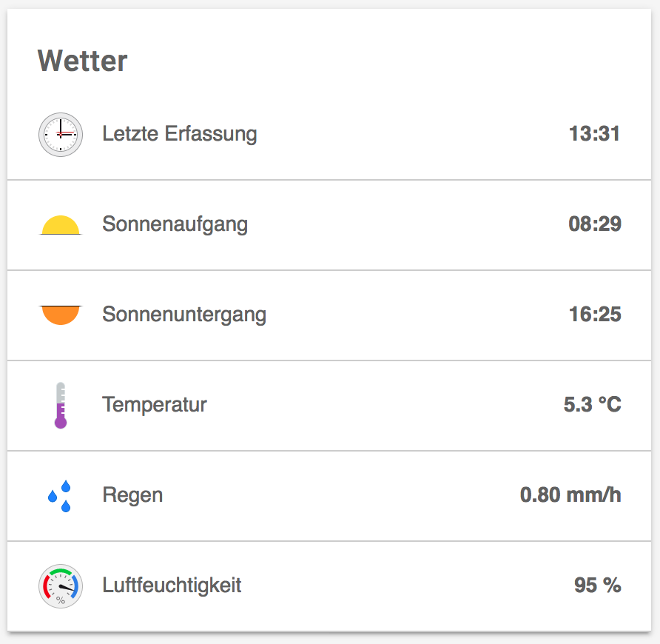Click the 5.3 °C temperature value
Image resolution: width=660 pixels, height=644 pixels.
coord(593,405)
